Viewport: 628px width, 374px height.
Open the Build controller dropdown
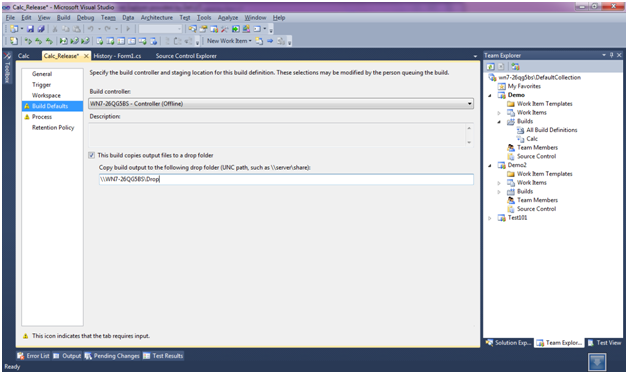[x=469, y=104]
